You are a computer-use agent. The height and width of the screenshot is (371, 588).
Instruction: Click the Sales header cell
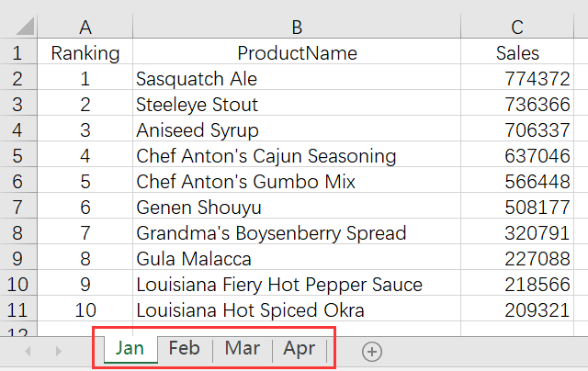click(517, 53)
